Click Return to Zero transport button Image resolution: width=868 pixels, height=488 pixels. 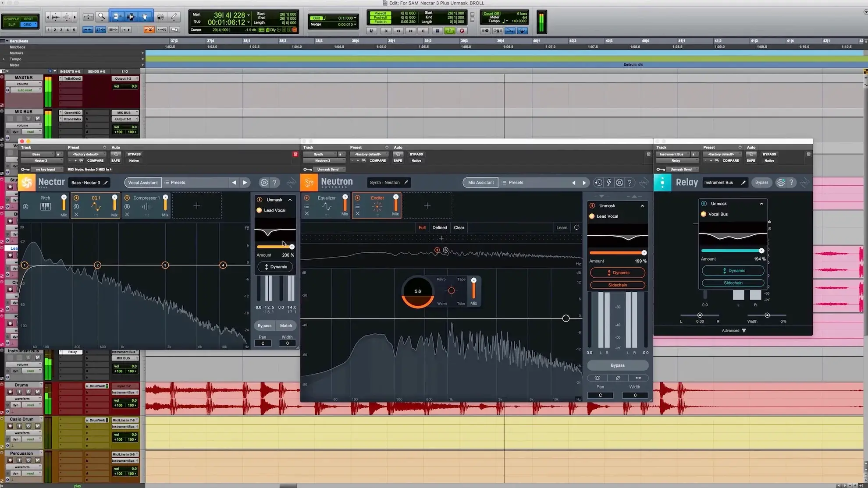point(386,31)
